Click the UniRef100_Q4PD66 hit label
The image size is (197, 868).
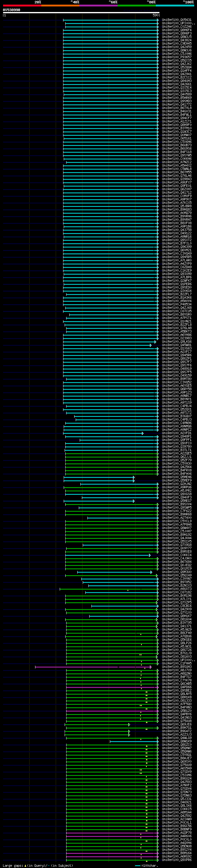pos(176,687)
